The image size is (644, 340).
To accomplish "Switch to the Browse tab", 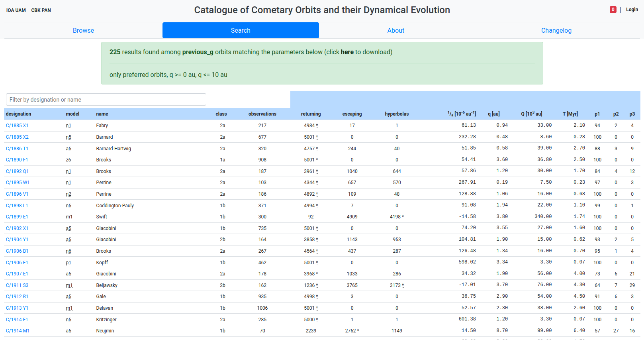I will pos(83,30).
